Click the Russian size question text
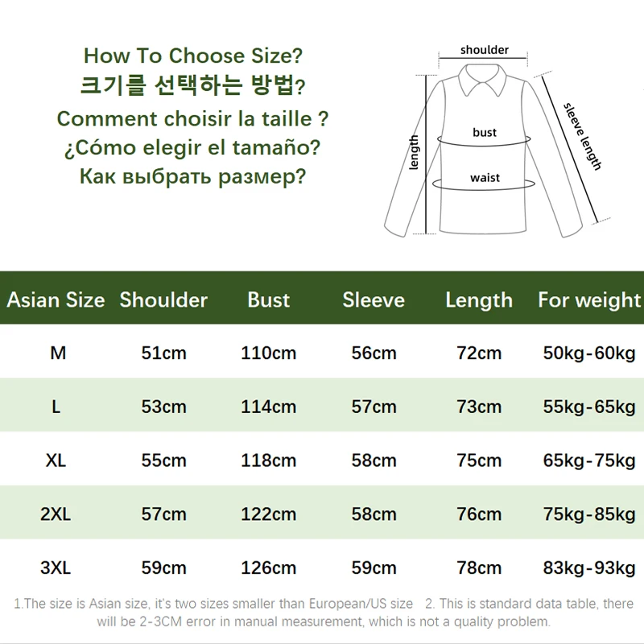 coord(193,178)
